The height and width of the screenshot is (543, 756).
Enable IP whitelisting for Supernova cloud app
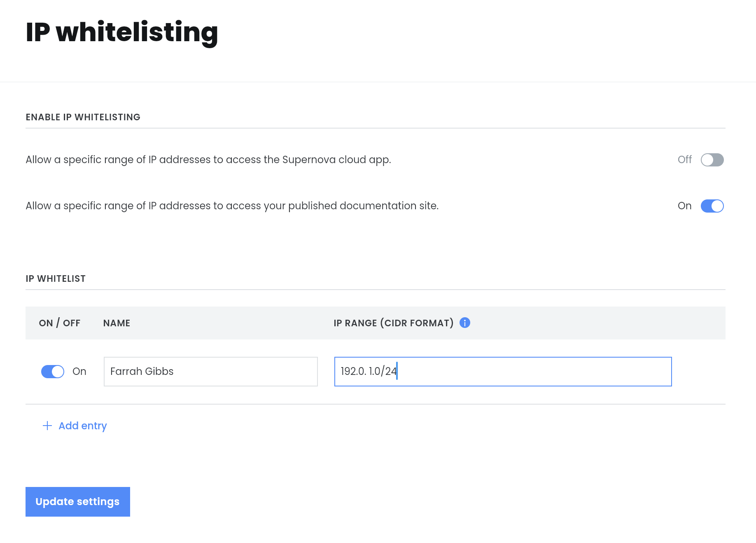(x=712, y=160)
